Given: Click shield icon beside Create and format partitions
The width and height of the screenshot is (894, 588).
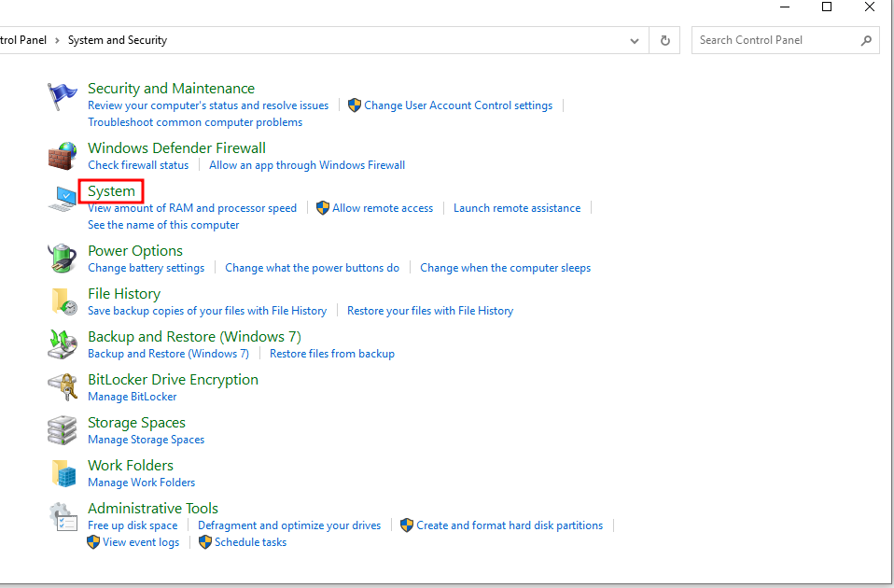Looking at the screenshot, I should click(407, 525).
